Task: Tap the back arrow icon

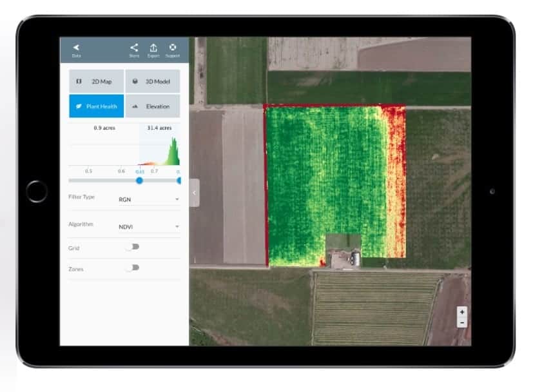Action: [76, 48]
